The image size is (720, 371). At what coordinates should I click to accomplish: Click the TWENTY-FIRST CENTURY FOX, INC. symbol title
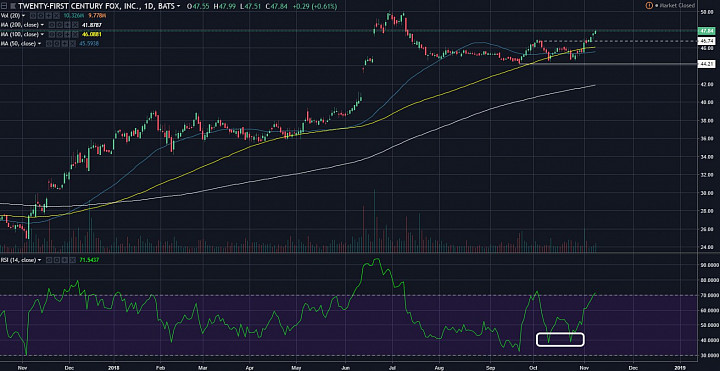coord(78,6)
